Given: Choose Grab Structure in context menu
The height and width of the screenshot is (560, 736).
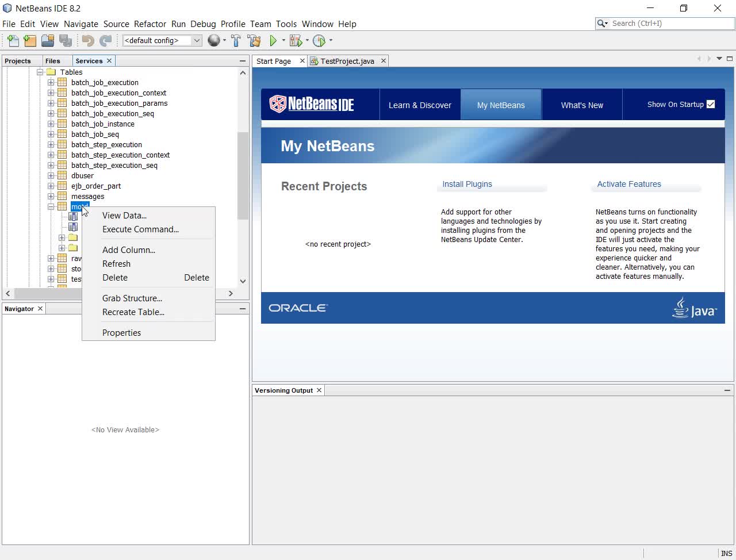Looking at the screenshot, I should point(148,298).
